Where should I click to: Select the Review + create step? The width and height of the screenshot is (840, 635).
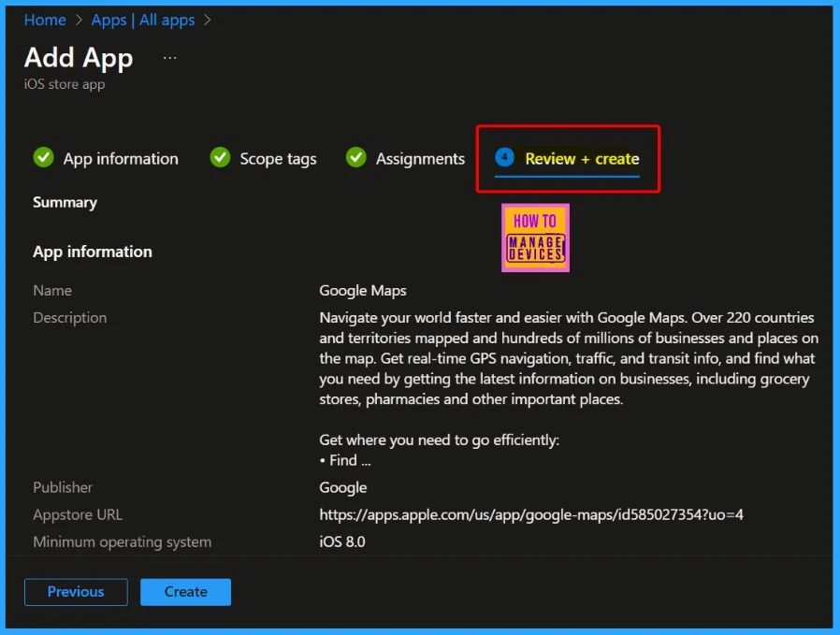(x=582, y=159)
